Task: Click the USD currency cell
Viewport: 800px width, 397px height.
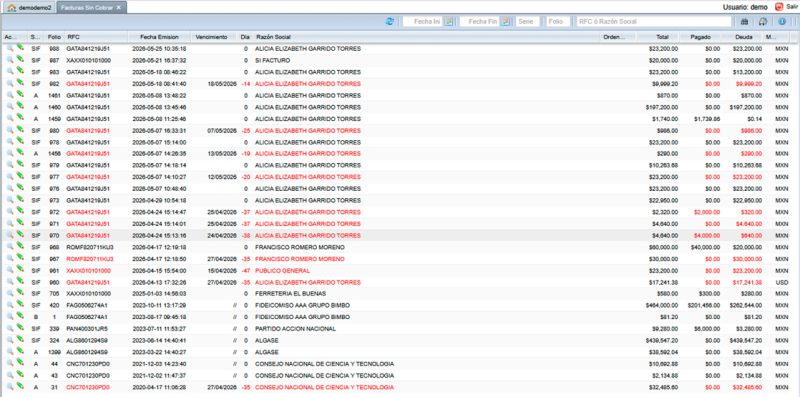Action: [782, 282]
